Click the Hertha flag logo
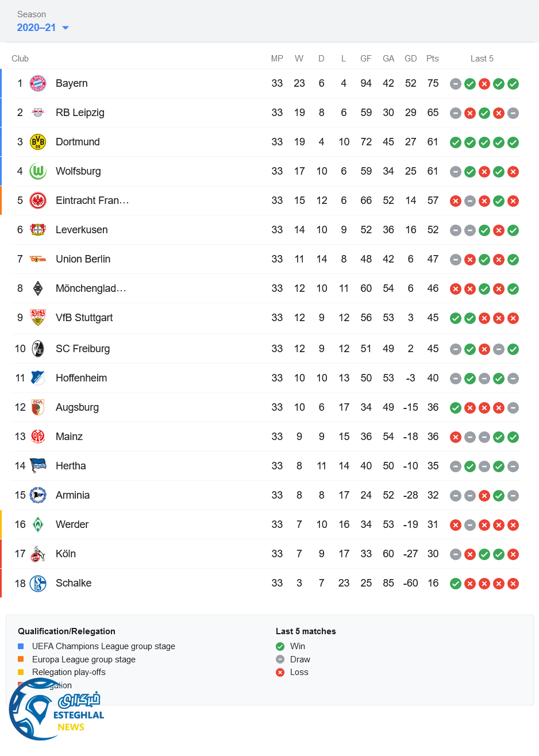Image resolution: width=539 pixels, height=756 pixels. [x=38, y=466]
